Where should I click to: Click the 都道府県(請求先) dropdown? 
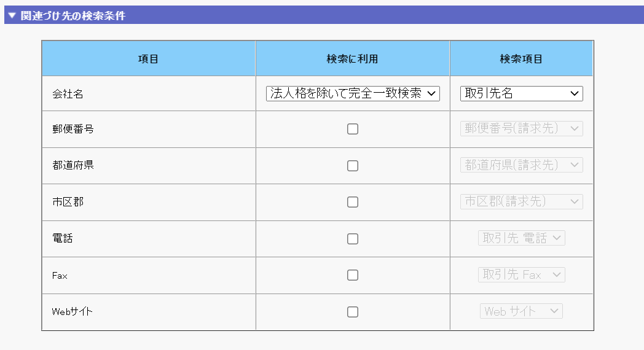(x=521, y=165)
